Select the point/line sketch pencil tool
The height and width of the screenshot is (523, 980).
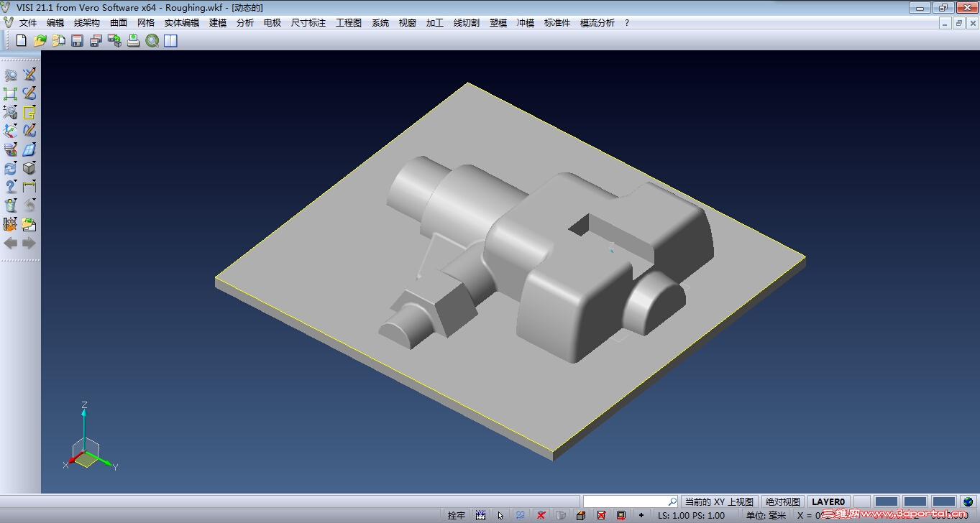tap(29, 75)
